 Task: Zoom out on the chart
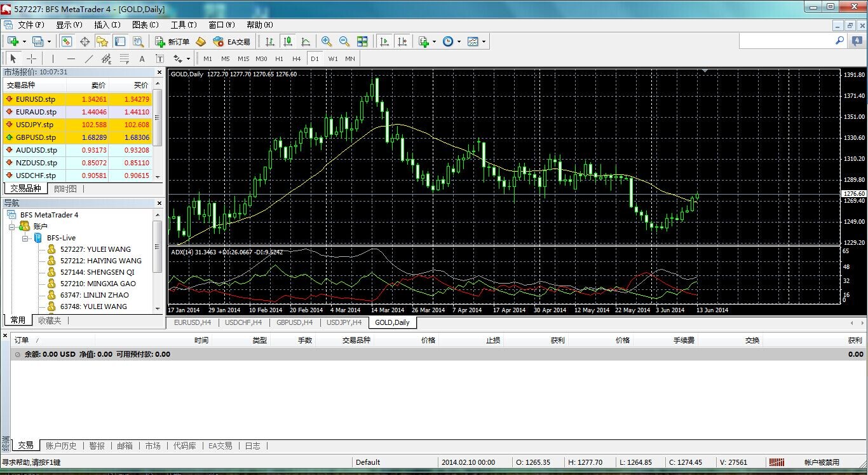[344, 41]
